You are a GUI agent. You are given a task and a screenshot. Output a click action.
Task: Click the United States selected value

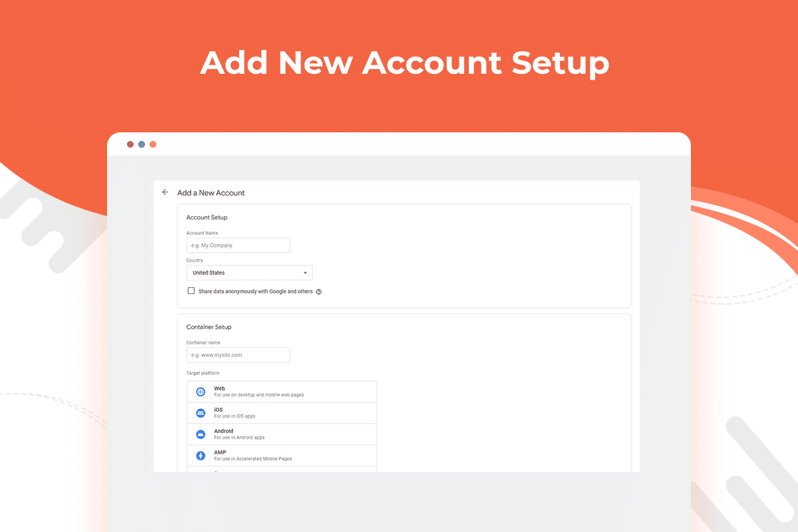pyautogui.click(x=208, y=272)
